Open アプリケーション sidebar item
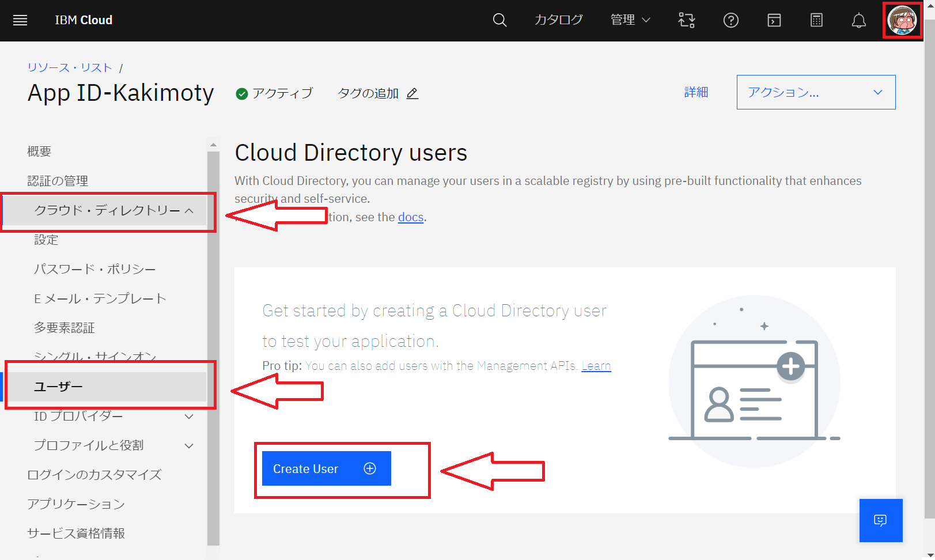The height and width of the screenshot is (560, 935). click(x=76, y=504)
